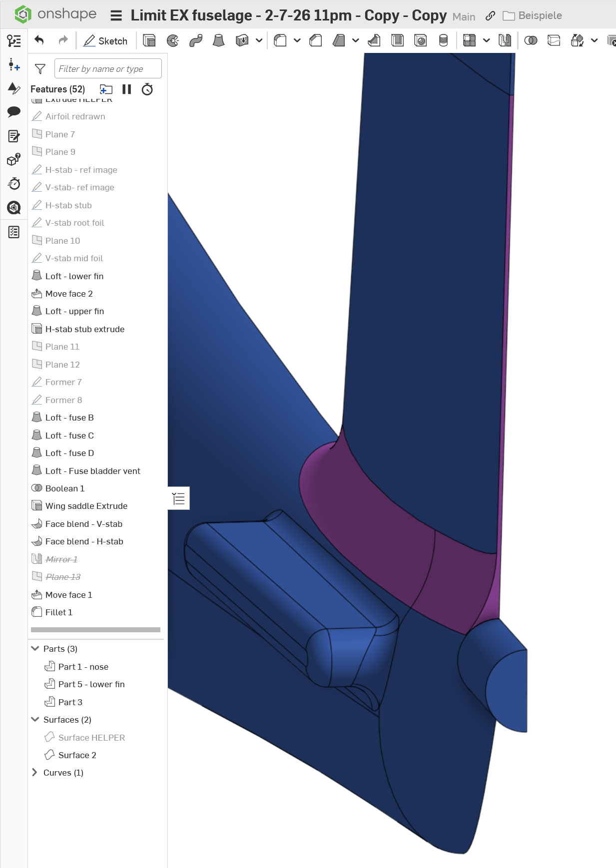Select the Chamfer tool
Screen dimensions: 616x868
coord(316,40)
